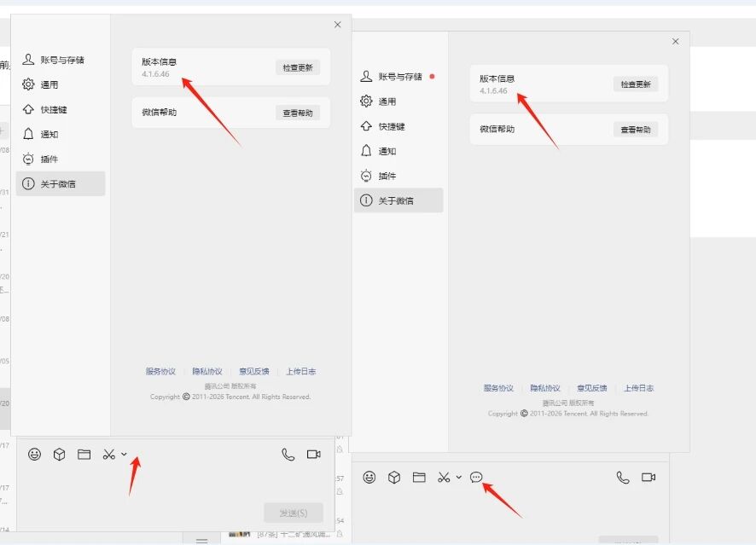Select 账号与存储 in left settings window
Screen dimensions: 756x545
[61, 60]
